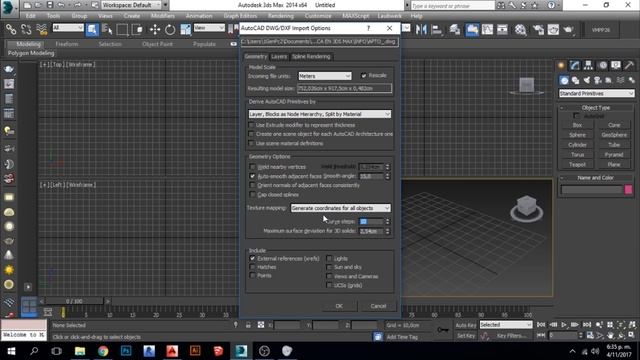Open Texture mapping dropdown
Viewport: 640px width, 360px height.
point(340,208)
